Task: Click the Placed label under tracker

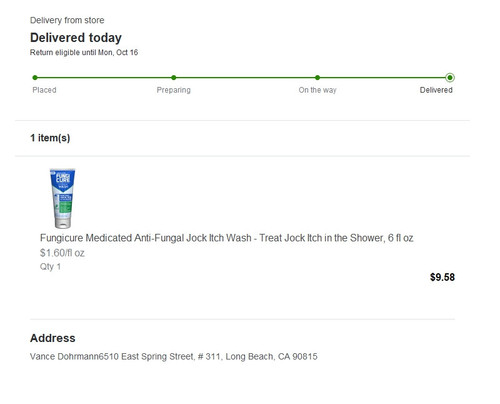Action: [x=44, y=90]
